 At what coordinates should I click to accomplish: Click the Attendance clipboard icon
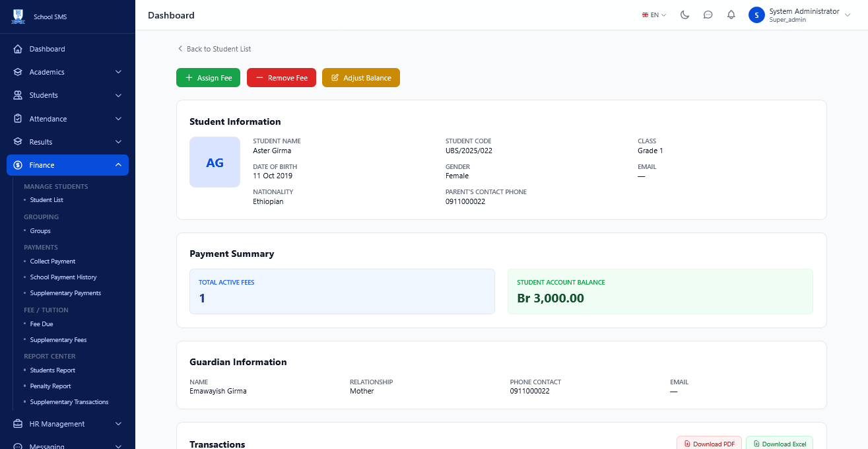(x=18, y=119)
